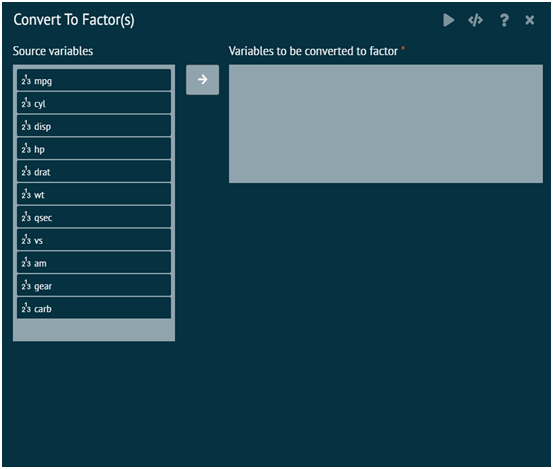This screenshot has width=553, height=469.
Task: Select the am variable
Action: click(94, 262)
